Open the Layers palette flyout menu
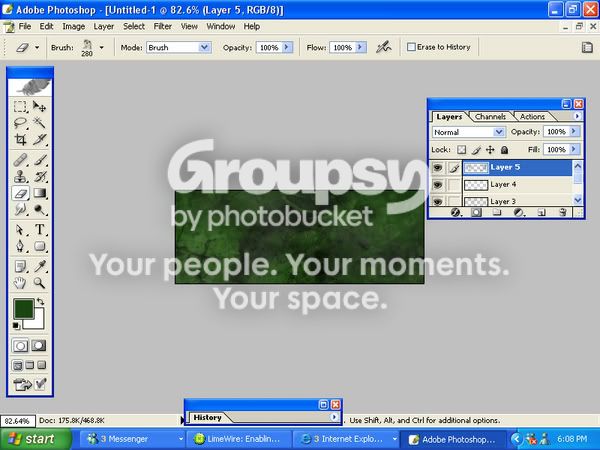Image resolution: width=600 pixels, height=450 pixels. pyautogui.click(x=577, y=116)
